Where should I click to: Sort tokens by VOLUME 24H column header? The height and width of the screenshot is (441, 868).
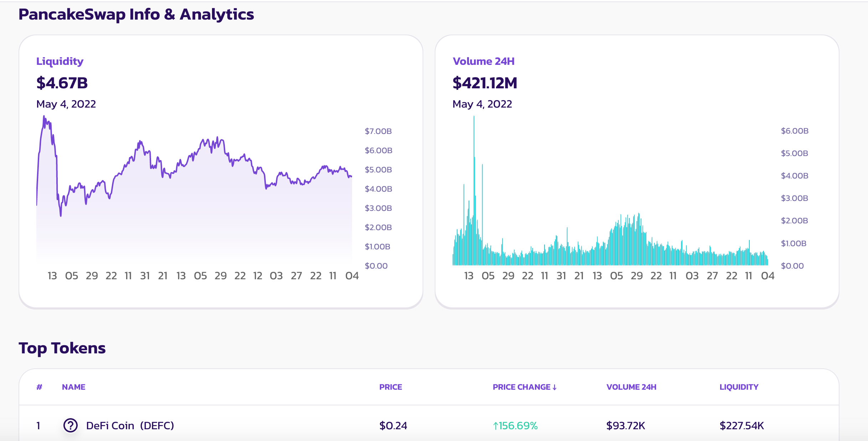click(631, 387)
